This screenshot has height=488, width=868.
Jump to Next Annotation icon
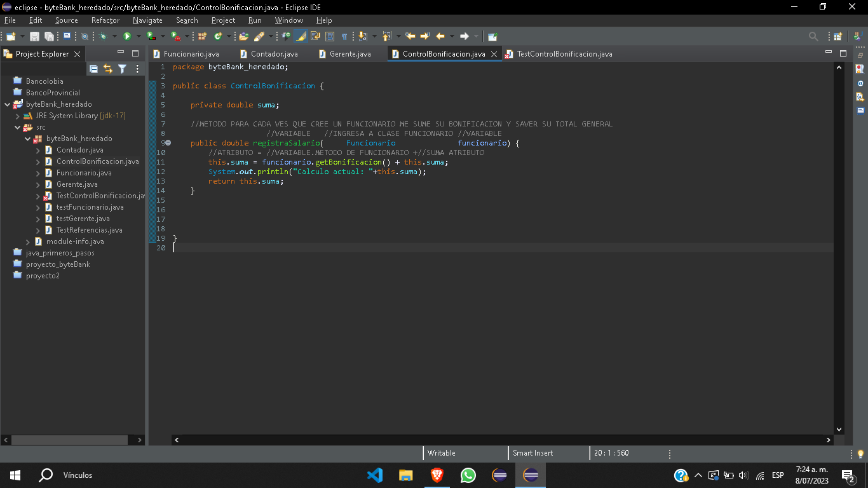[363, 36]
